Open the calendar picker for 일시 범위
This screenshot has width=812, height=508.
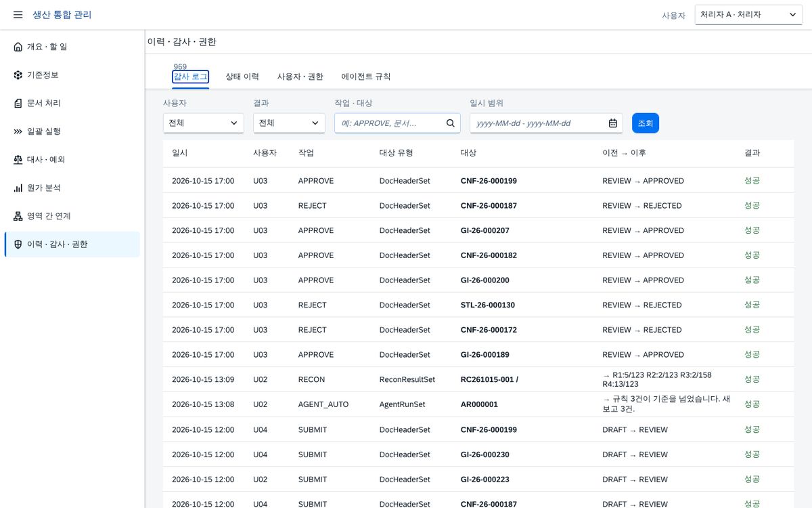pos(613,123)
